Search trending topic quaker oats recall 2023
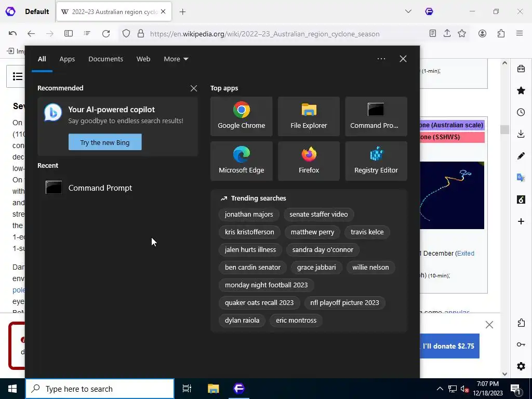532x399 pixels. 259,303
